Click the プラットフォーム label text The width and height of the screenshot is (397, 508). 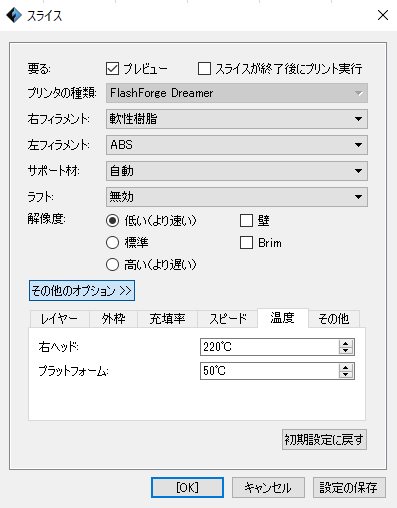point(73,371)
